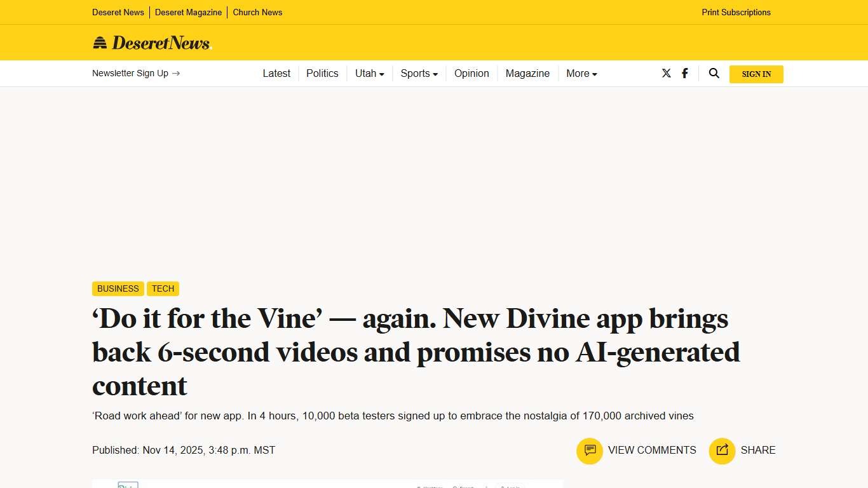Click the speech bubble comments icon

[590, 451]
